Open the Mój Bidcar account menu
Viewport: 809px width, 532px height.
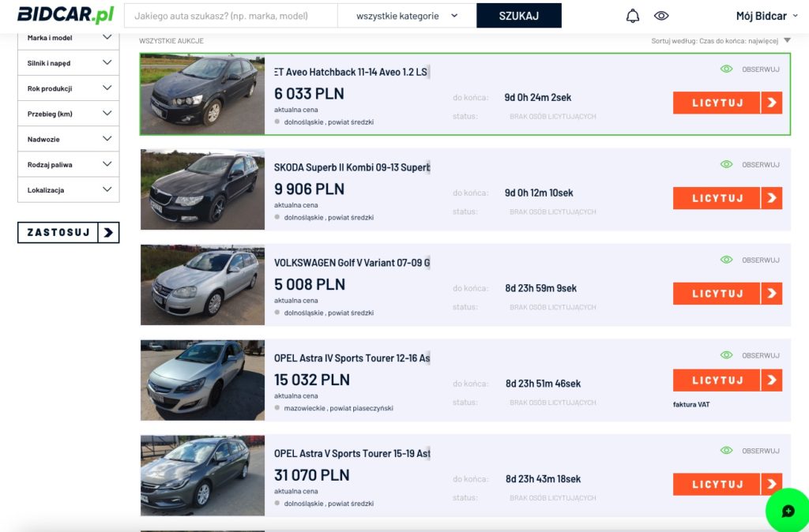[x=766, y=16]
